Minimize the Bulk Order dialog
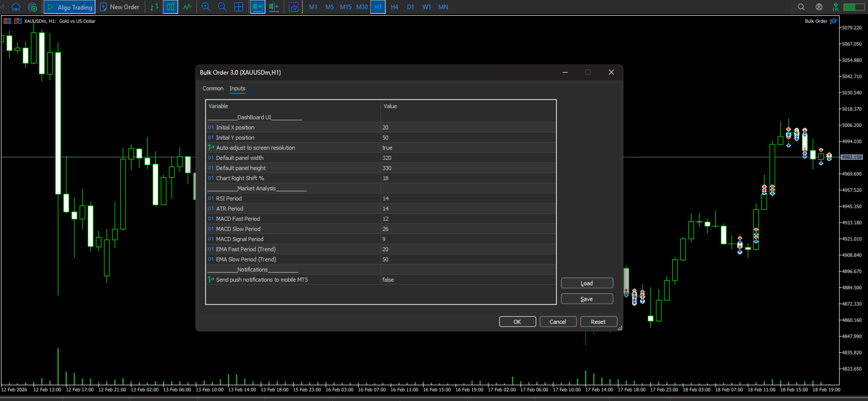Image resolution: width=868 pixels, height=401 pixels. click(565, 72)
